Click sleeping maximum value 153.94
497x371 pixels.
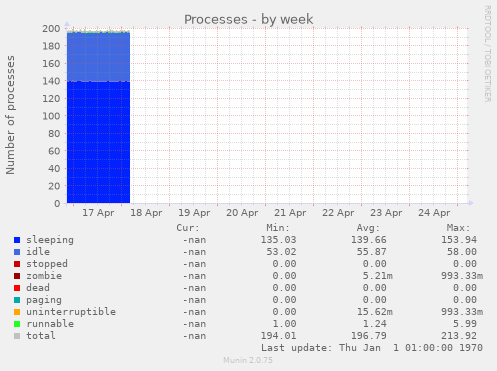pyautogui.click(x=459, y=240)
